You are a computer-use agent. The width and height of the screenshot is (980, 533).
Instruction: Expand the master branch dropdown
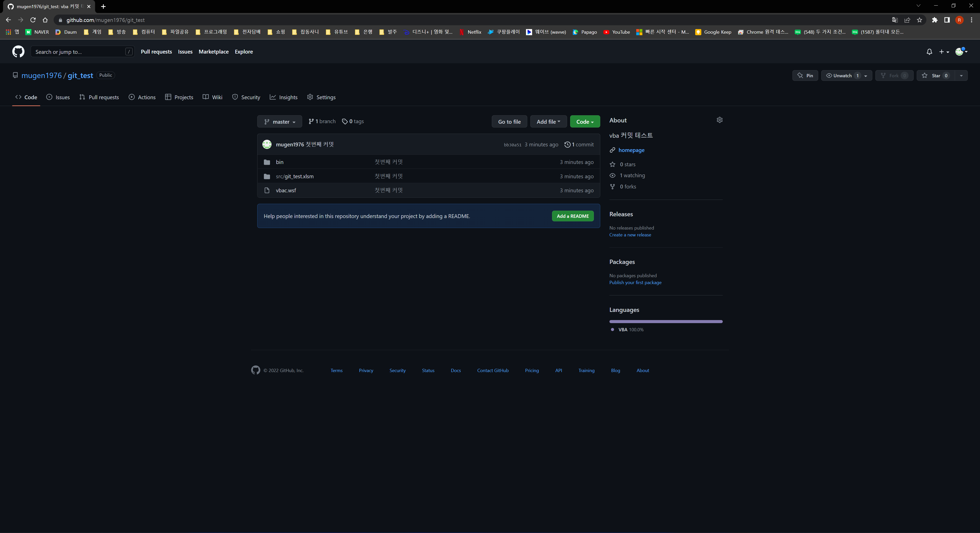coord(280,122)
